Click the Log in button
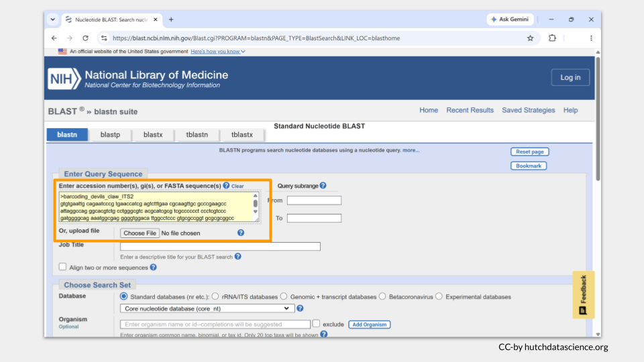The width and height of the screenshot is (644, 362). point(570,77)
